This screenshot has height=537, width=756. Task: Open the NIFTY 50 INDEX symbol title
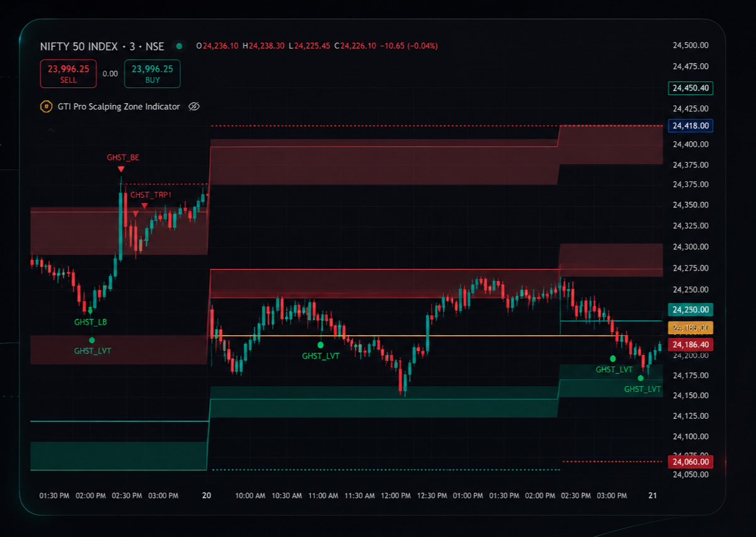(x=102, y=47)
